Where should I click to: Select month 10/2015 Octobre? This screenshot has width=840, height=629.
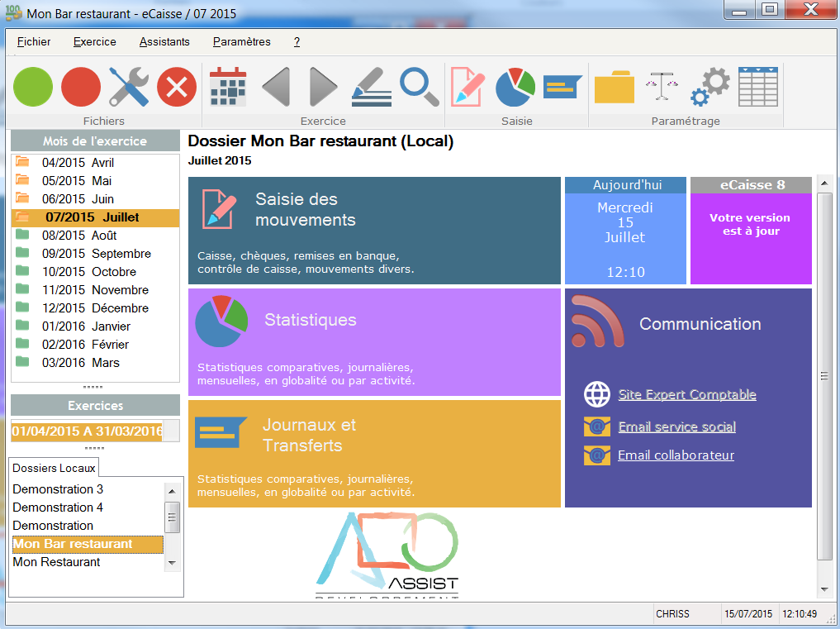pos(95,272)
